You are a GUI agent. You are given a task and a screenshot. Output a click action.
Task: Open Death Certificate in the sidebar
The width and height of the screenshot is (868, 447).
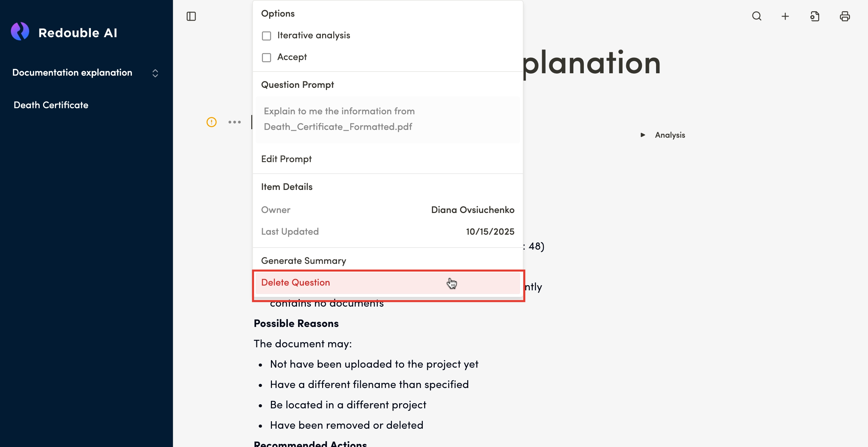pyautogui.click(x=51, y=105)
